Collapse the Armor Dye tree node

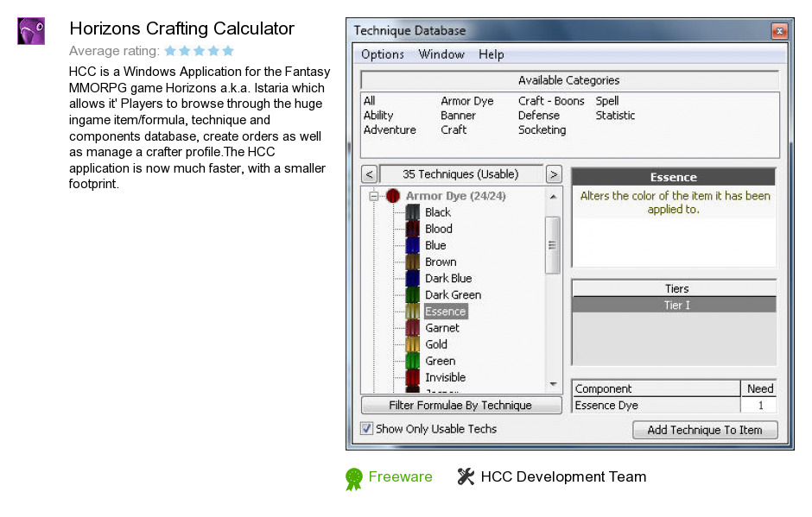click(x=374, y=196)
